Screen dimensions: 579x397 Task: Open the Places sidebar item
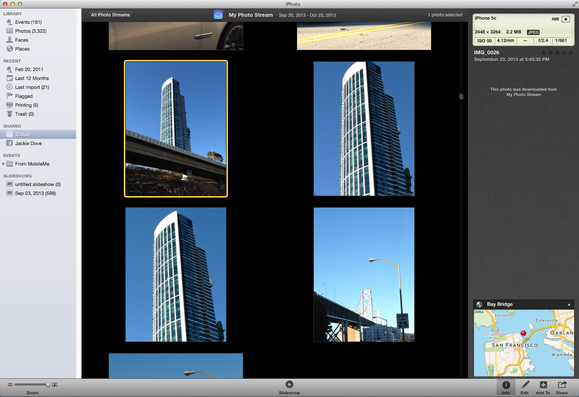[22, 49]
